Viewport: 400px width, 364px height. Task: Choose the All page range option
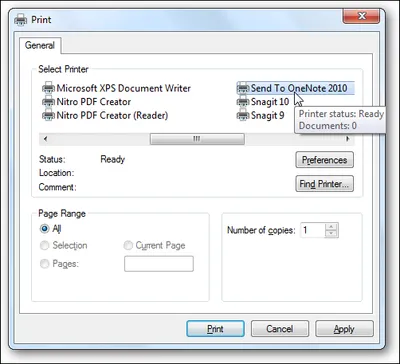tap(44, 229)
